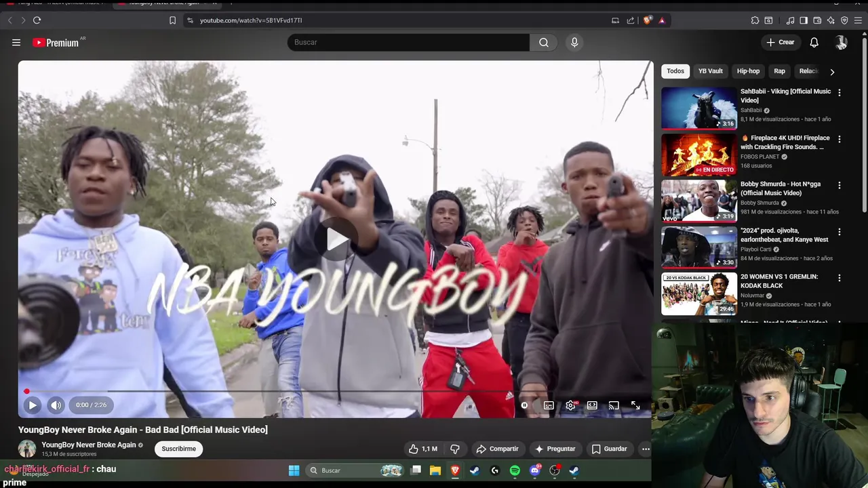Click the YouTube Buscar search field
Viewport: 868px width, 488px height.
pyautogui.click(x=408, y=42)
